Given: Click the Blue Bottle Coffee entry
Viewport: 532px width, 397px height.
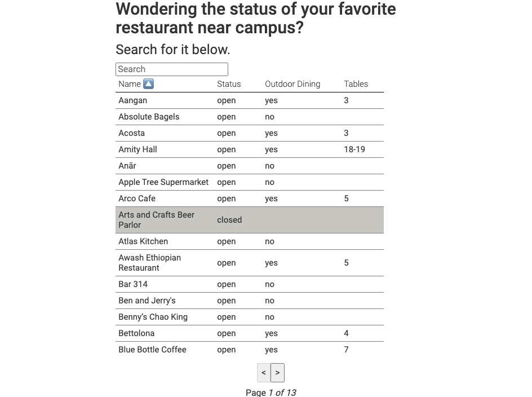Looking at the screenshot, I should [x=152, y=350].
